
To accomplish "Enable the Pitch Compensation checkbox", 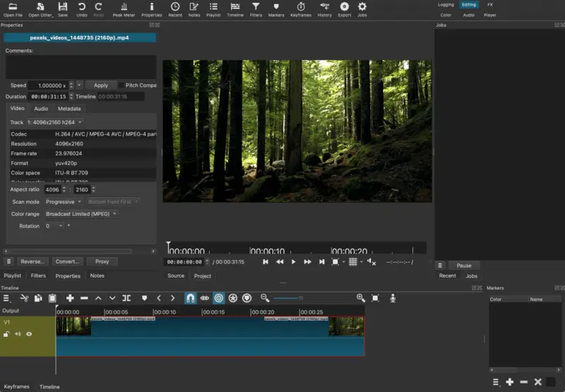I will pyautogui.click(x=121, y=85).
